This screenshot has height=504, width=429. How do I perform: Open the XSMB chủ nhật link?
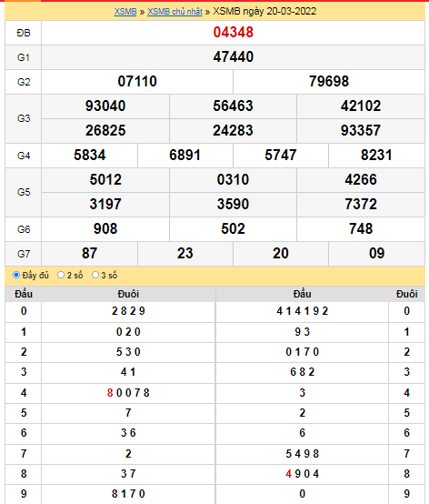click(x=175, y=12)
